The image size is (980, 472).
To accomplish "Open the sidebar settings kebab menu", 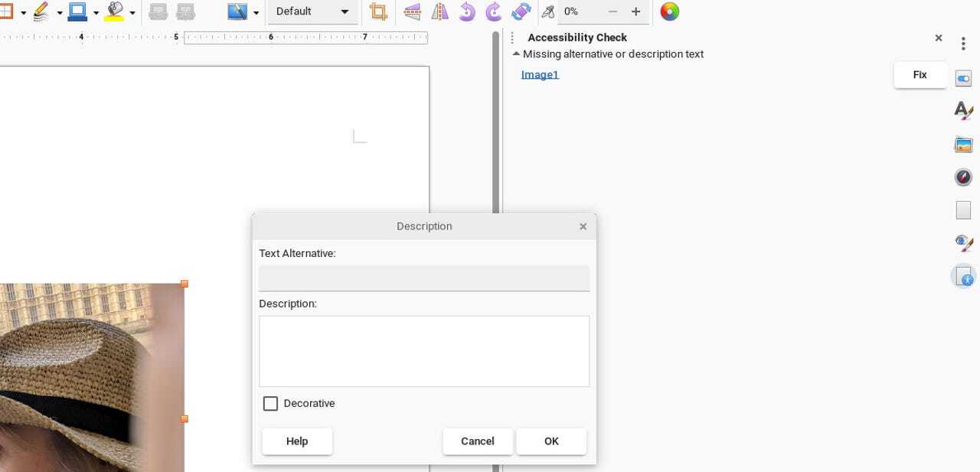I will tap(963, 44).
